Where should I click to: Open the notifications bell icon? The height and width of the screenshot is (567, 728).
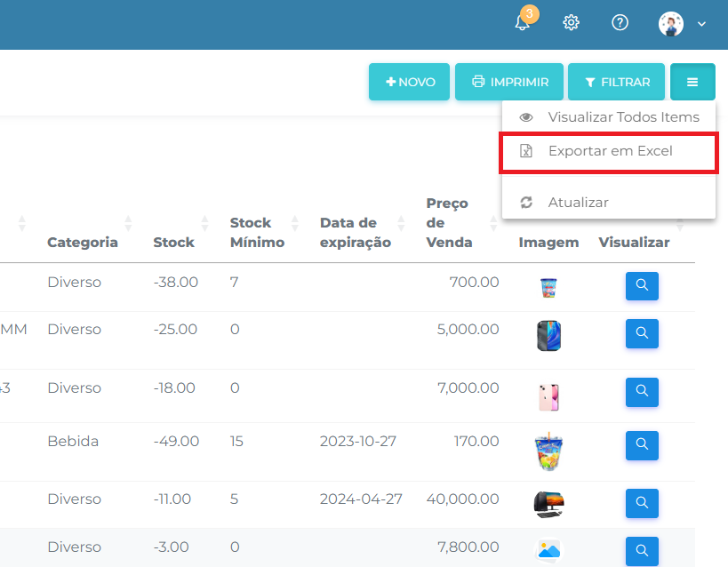pos(523,23)
